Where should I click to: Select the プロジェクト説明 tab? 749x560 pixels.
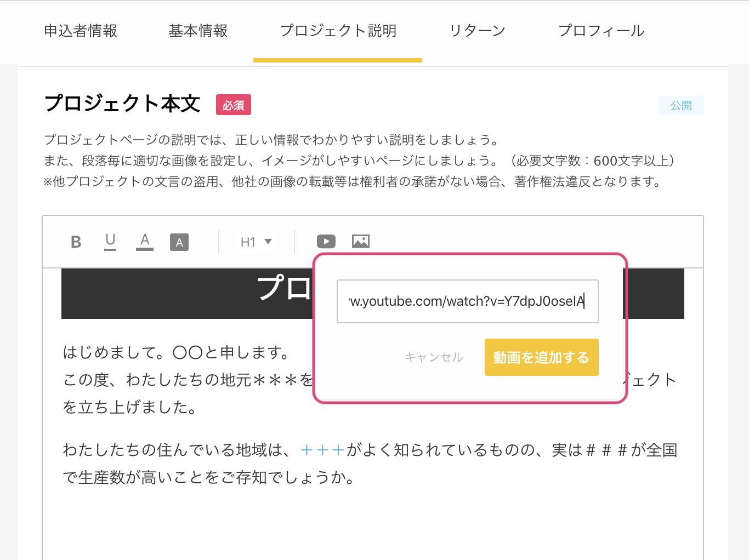pos(338,31)
